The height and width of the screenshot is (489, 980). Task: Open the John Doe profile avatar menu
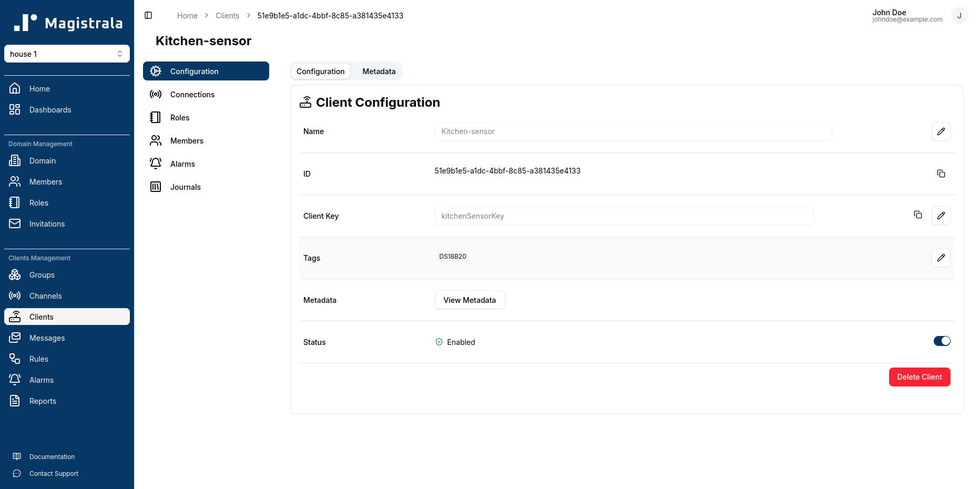pyautogui.click(x=959, y=15)
